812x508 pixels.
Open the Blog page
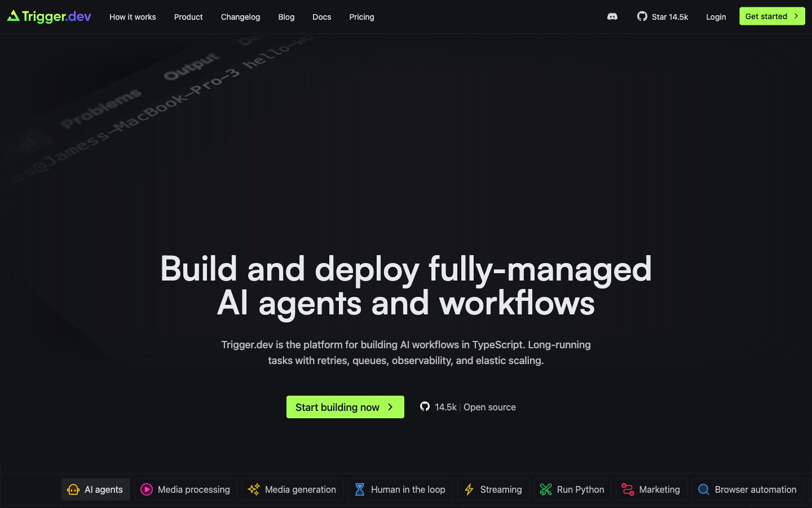(286, 17)
